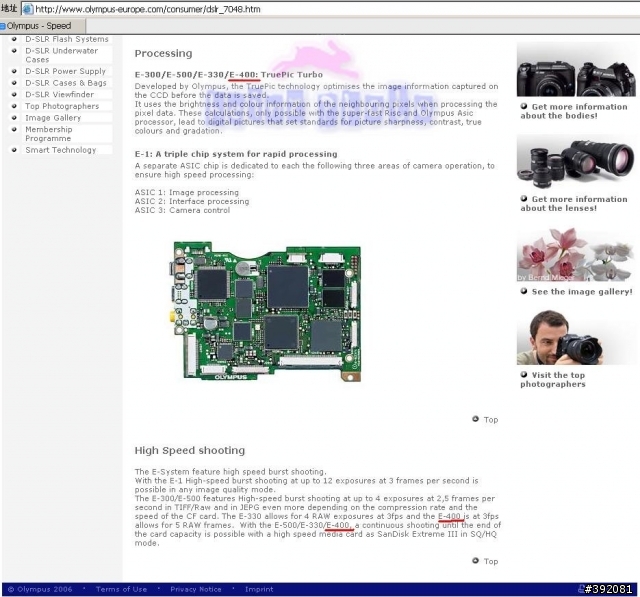Click the page icon in address bar
The height and width of the screenshot is (597, 640).
(27, 9)
